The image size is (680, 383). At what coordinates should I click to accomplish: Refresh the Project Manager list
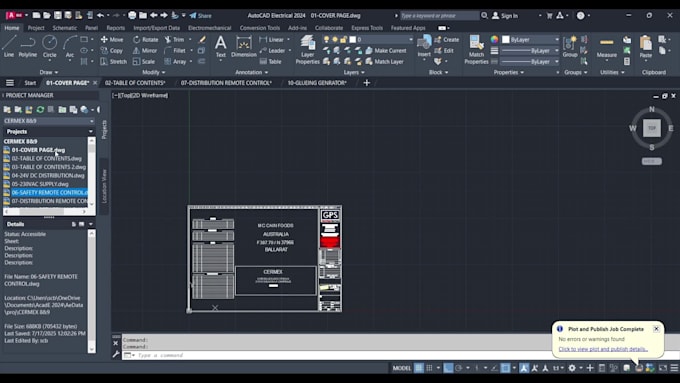point(40,109)
